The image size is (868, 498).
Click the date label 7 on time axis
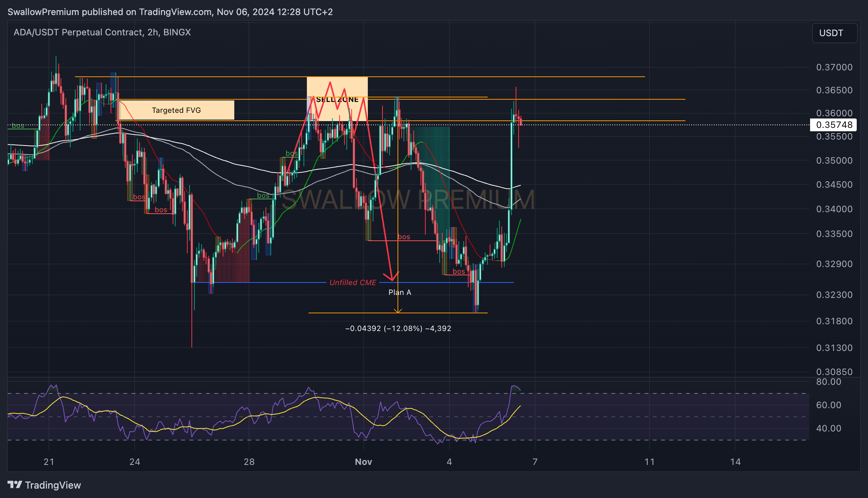pyautogui.click(x=535, y=462)
